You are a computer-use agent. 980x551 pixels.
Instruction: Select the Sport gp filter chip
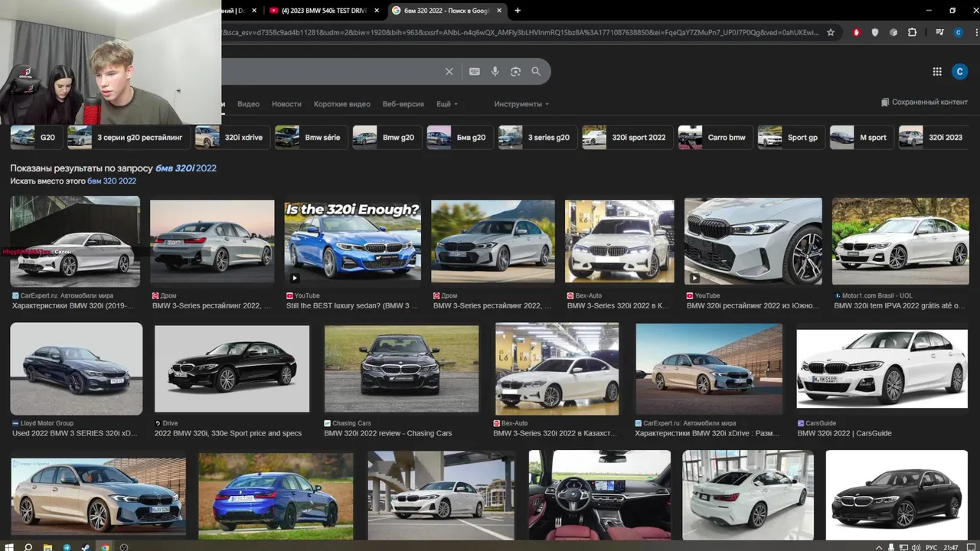[x=791, y=138]
